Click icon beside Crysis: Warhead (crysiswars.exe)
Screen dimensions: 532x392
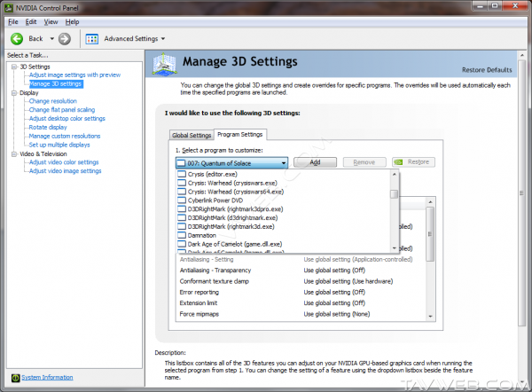(182, 183)
